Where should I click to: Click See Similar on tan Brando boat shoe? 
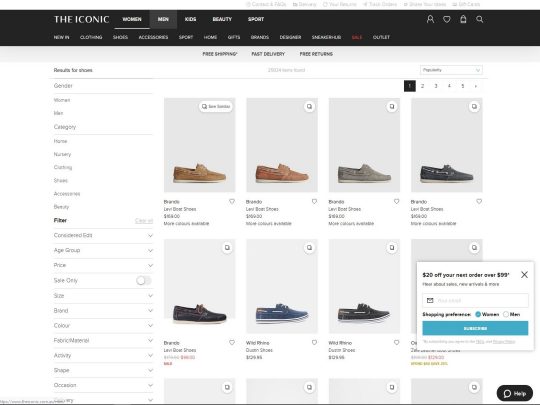pos(216,106)
